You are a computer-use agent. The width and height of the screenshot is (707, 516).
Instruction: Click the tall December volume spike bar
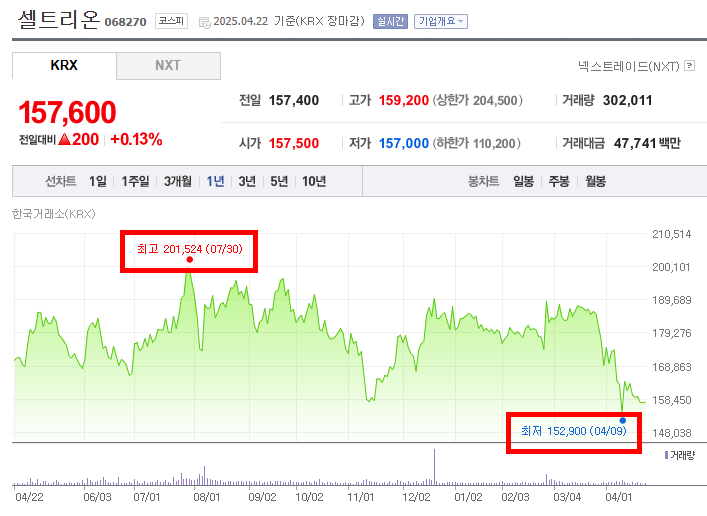click(435, 467)
